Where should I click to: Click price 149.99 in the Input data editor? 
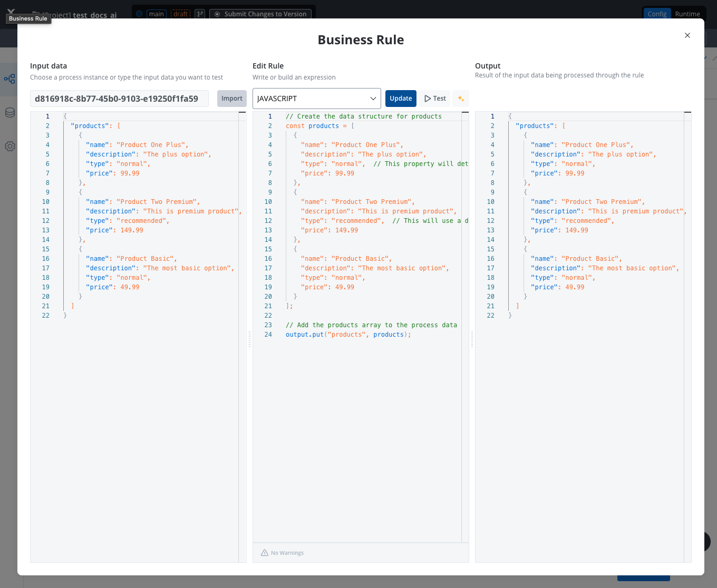[x=132, y=230]
